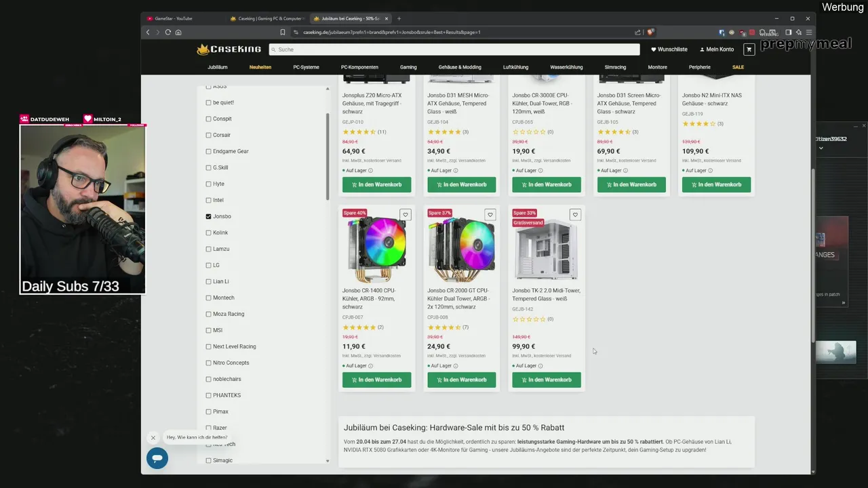Viewport: 868px width, 488px height.
Task: Wishlist heart on Jonsbo CR-1400 card
Action: coord(406,215)
